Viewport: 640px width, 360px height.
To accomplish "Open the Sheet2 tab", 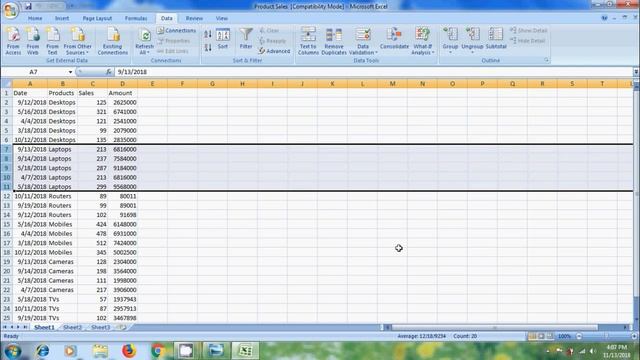I will (73, 327).
